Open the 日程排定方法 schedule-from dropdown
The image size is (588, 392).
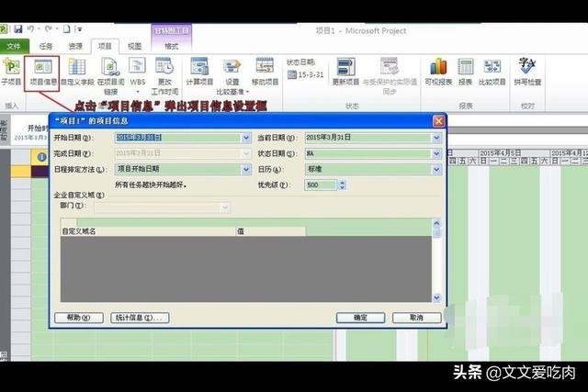245,169
